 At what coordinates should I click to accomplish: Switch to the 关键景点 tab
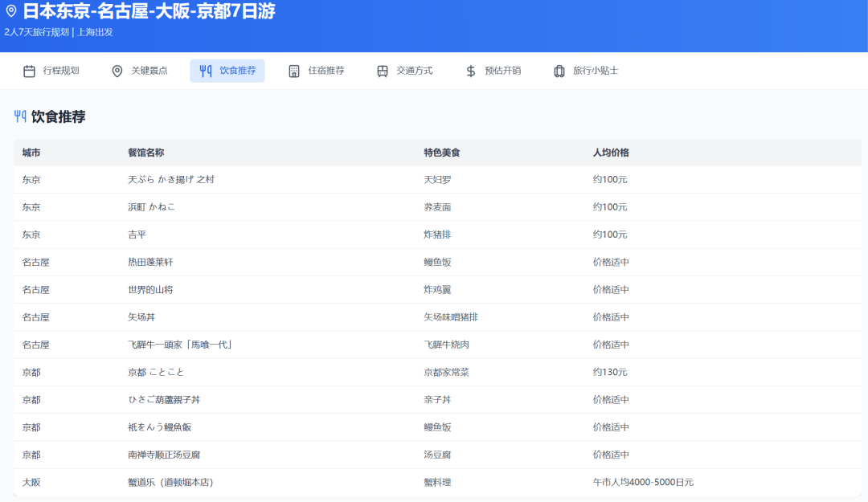(140, 71)
